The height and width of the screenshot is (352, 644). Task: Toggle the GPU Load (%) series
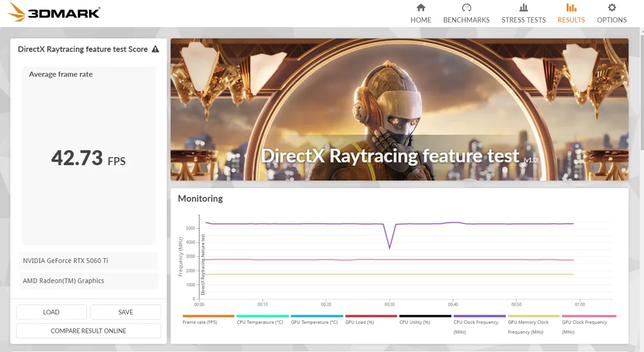pos(370,316)
